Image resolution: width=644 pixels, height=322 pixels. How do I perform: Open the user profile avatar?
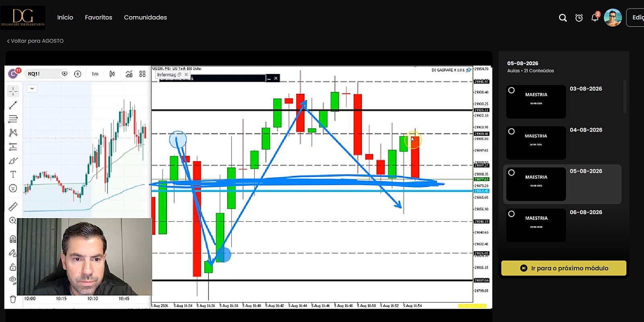tap(613, 18)
